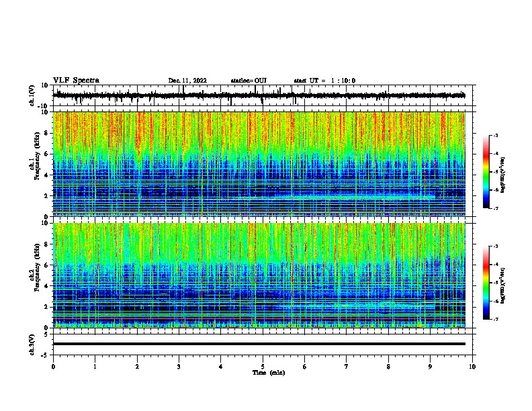The width and height of the screenshot is (532, 411).
Task: Select the "start UT = 1:10:0" header text
Action: [324, 81]
